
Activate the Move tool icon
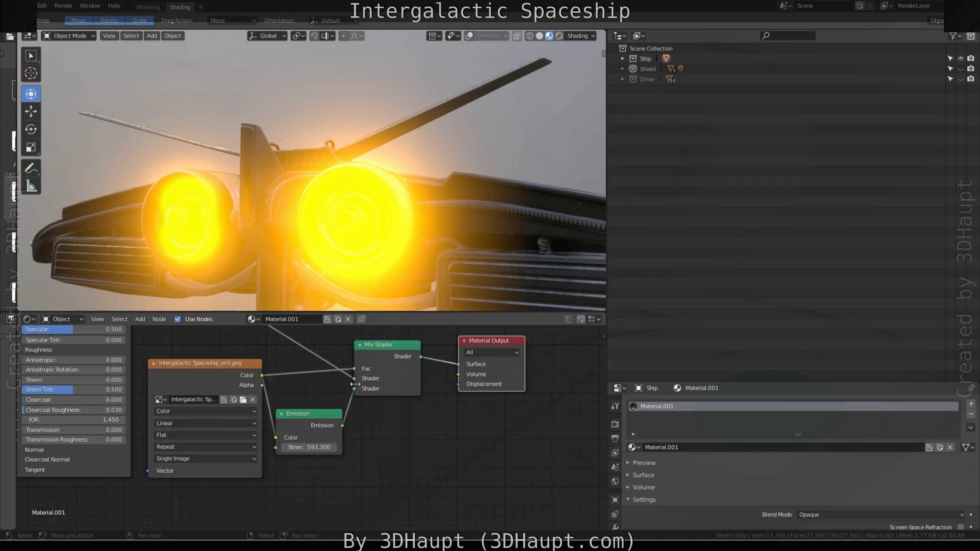pos(31,111)
